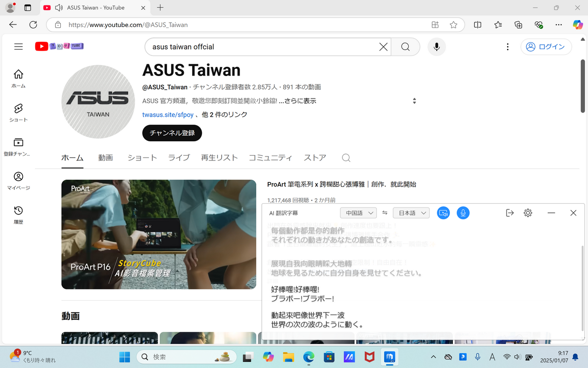Open the Edge profile icon
Screen dimensions: 588x368
(10, 7)
